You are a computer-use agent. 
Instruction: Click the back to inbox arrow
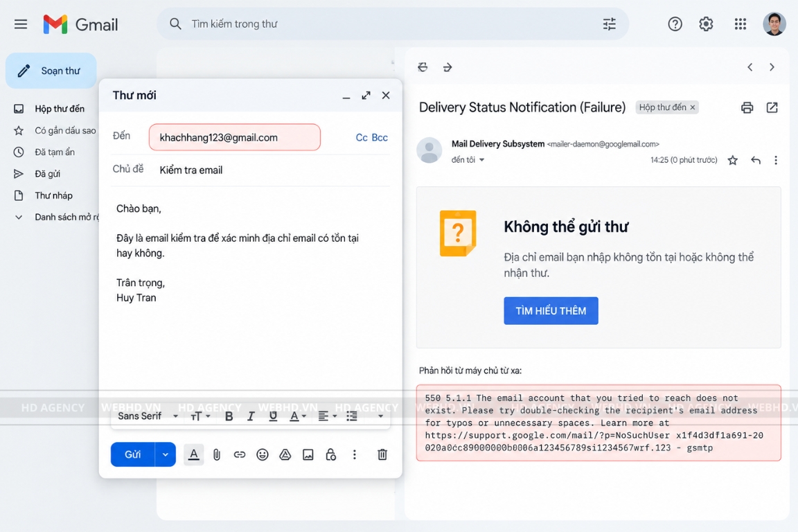click(x=423, y=67)
